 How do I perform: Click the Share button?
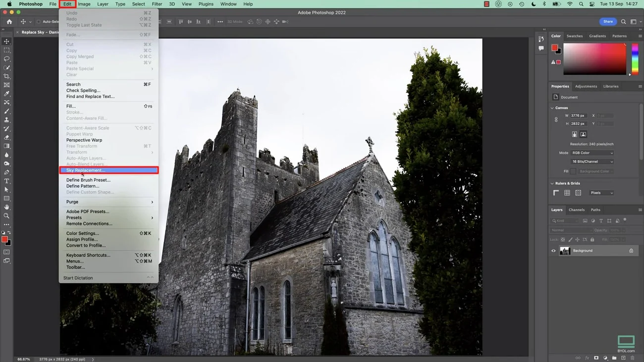point(608,22)
